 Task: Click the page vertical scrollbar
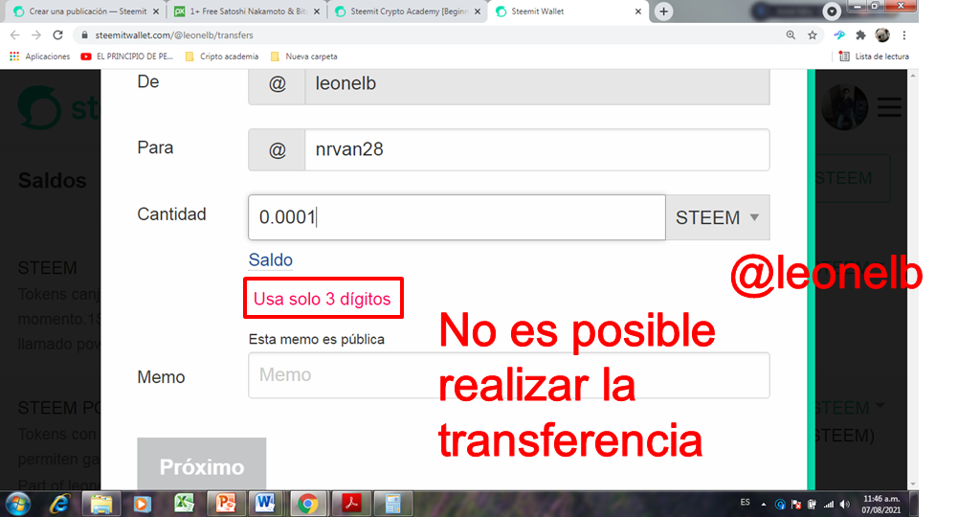913,280
